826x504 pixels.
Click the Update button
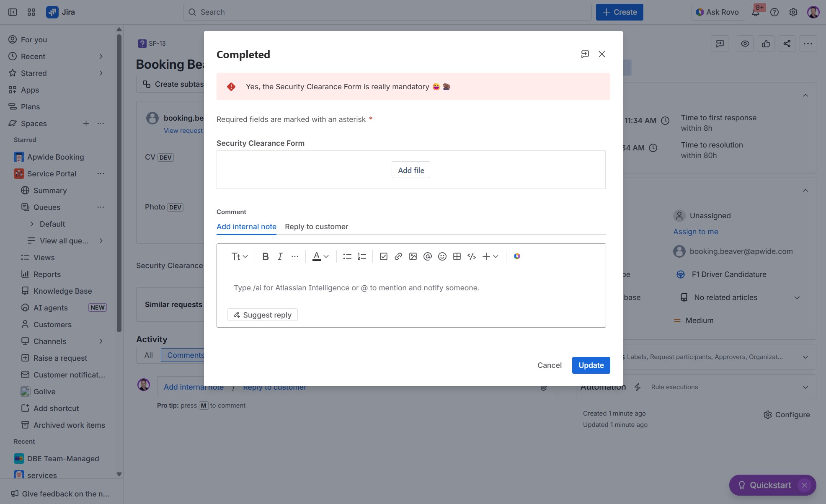click(591, 365)
